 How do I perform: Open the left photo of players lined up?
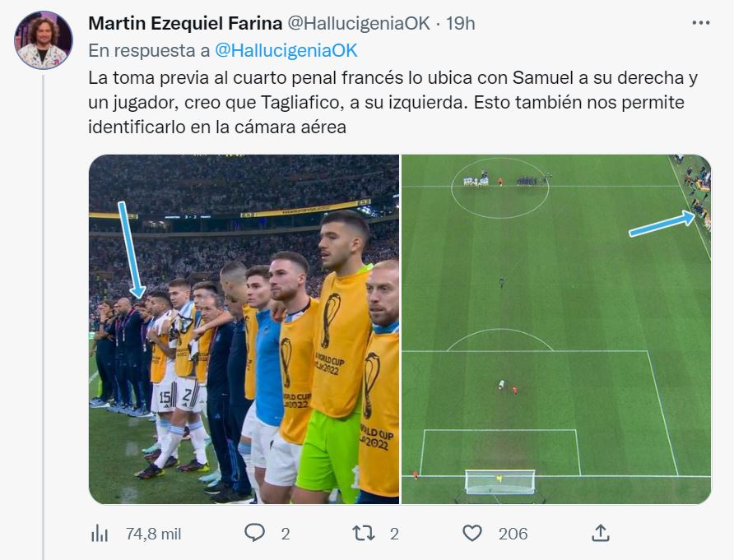(x=244, y=329)
